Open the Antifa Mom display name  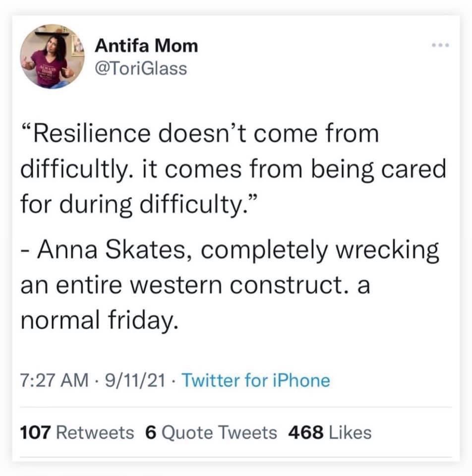click(x=146, y=46)
